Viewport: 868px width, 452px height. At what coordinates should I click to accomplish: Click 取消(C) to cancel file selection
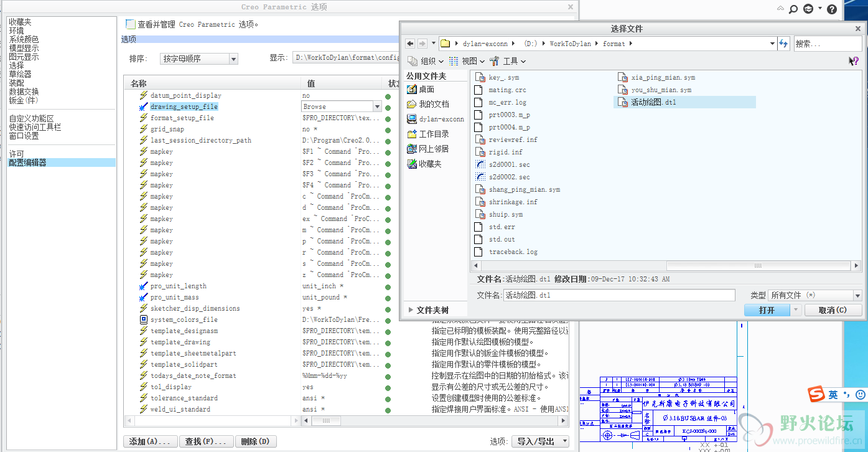coord(833,310)
